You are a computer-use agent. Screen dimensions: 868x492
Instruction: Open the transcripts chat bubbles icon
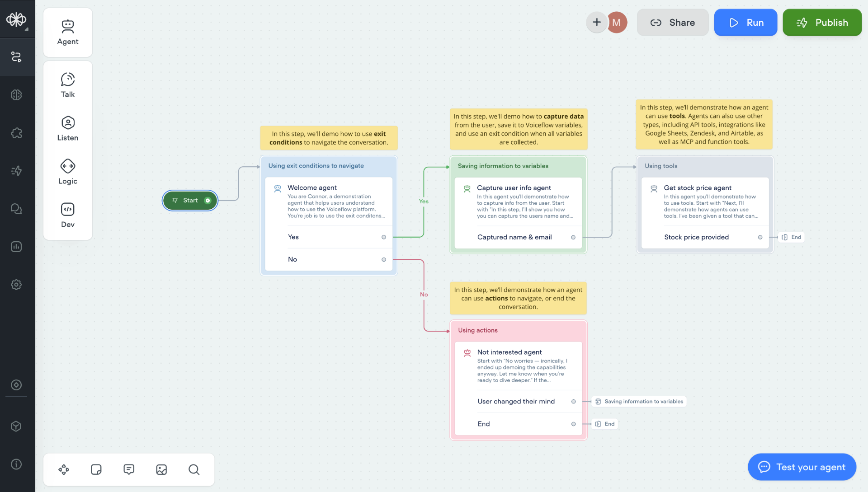click(16, 209)
